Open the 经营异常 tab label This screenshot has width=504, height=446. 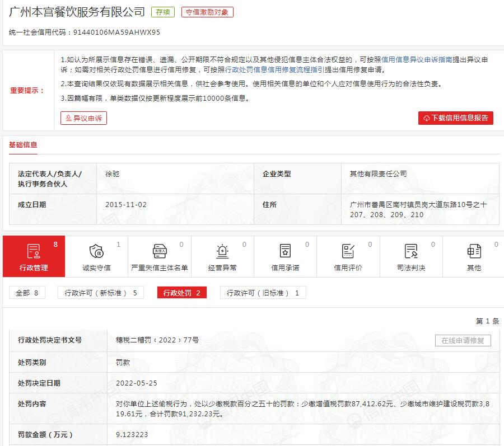point(222,268)
